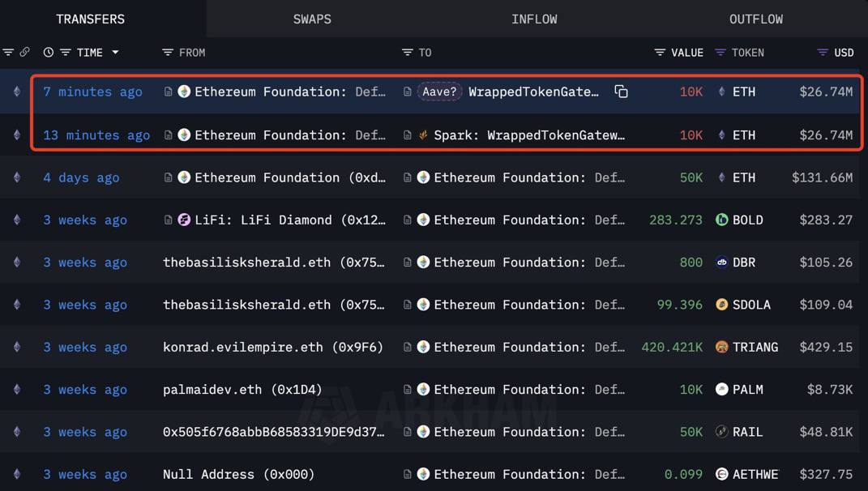This screenshot has height=491, width=868.
Task: Click contract document icon before LiFi sender
Action: pyautogui.click(x=169, y=220)
